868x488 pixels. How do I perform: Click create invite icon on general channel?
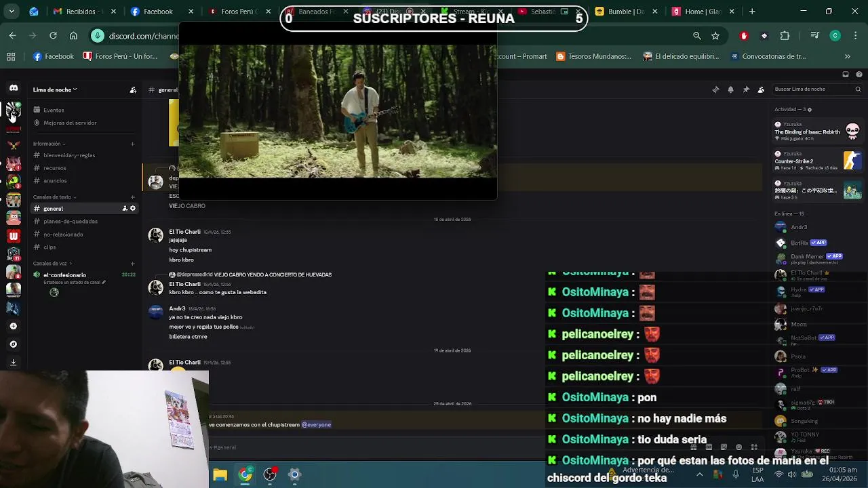(x=125, y=209)
